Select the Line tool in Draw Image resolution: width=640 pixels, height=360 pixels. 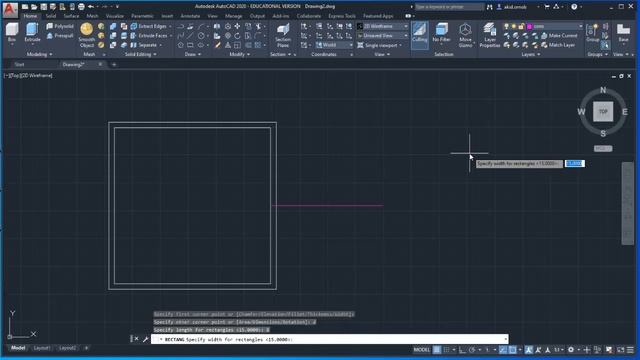(x=190, y=36)
